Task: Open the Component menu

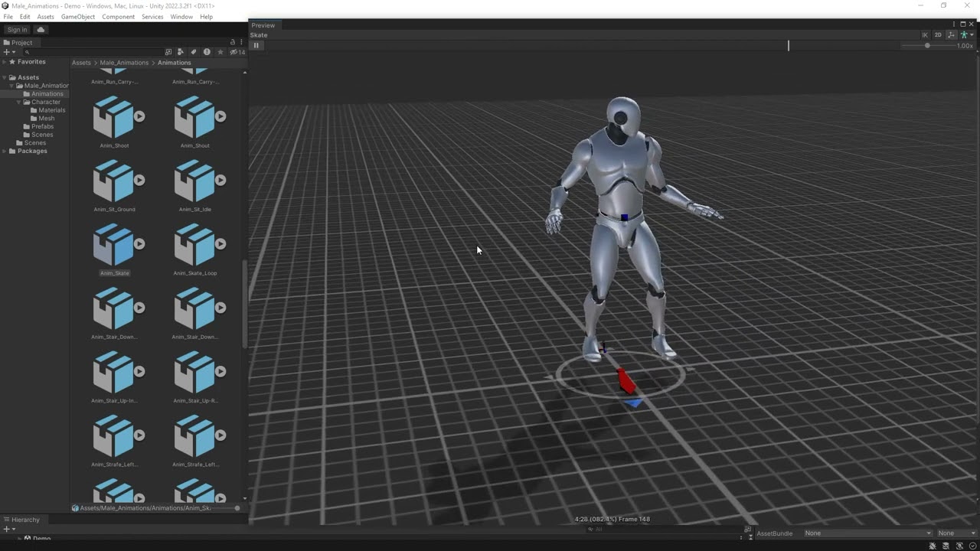Action: [x=119, y=16]
